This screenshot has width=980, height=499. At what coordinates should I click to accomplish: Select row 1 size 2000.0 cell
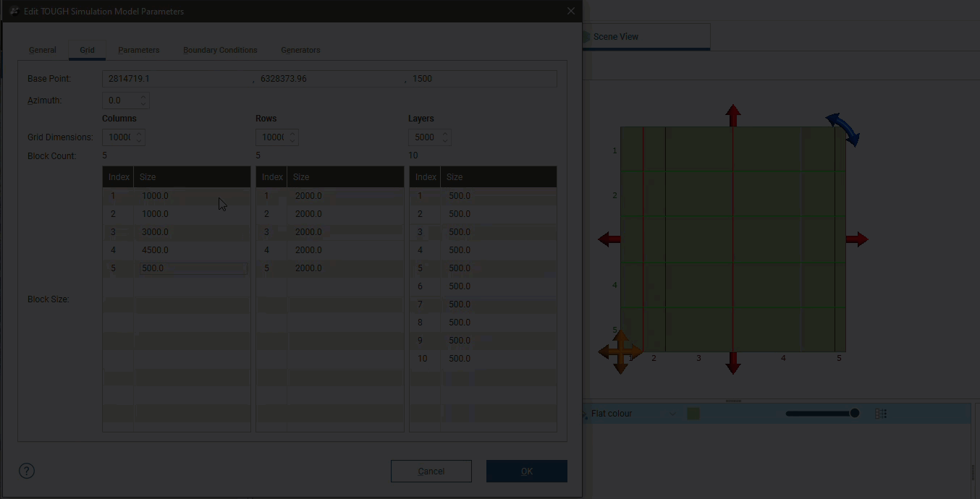345,196
